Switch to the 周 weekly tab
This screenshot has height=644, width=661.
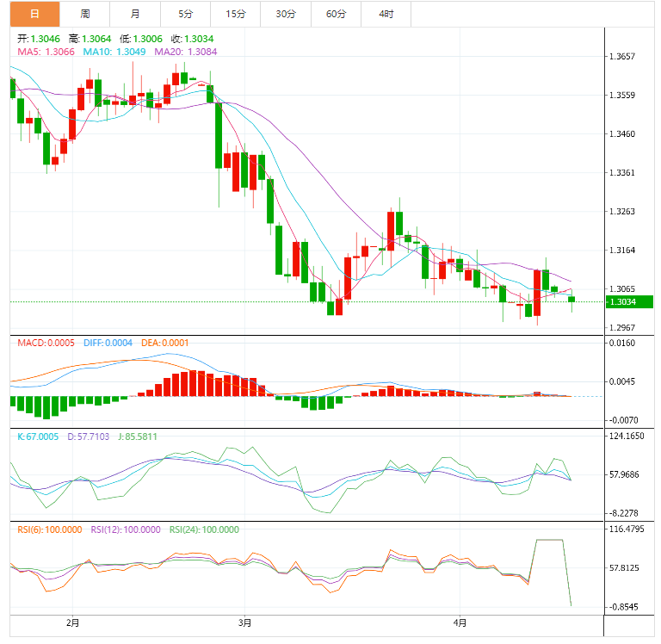coord(85,14)
